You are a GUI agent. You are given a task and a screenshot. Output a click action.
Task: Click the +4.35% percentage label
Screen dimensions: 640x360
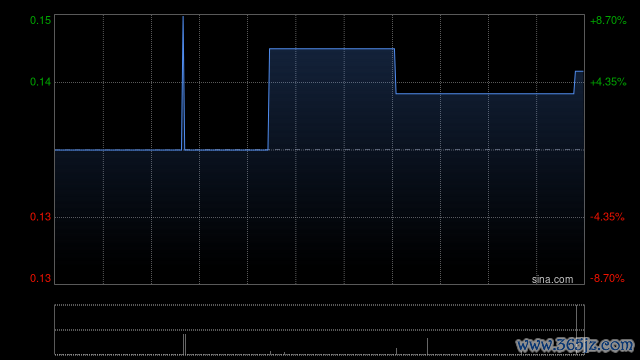click(608, 82)
